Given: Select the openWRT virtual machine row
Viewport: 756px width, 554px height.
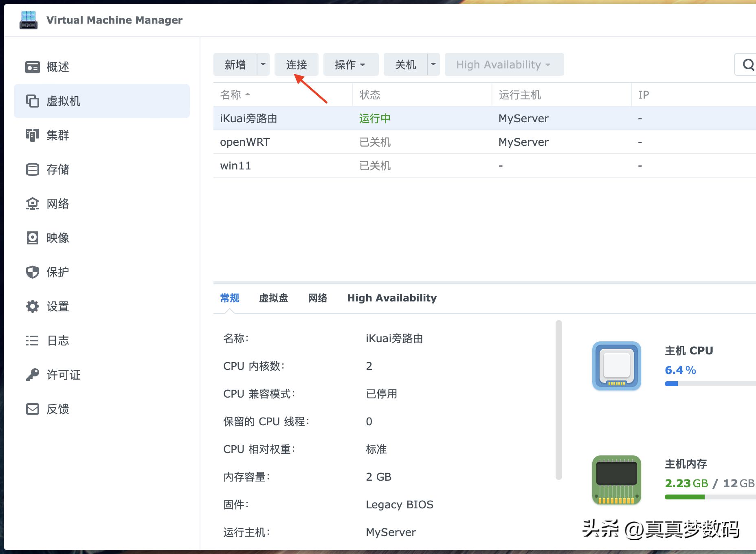Looking at the screenshot, I should (x=485, y=142).
